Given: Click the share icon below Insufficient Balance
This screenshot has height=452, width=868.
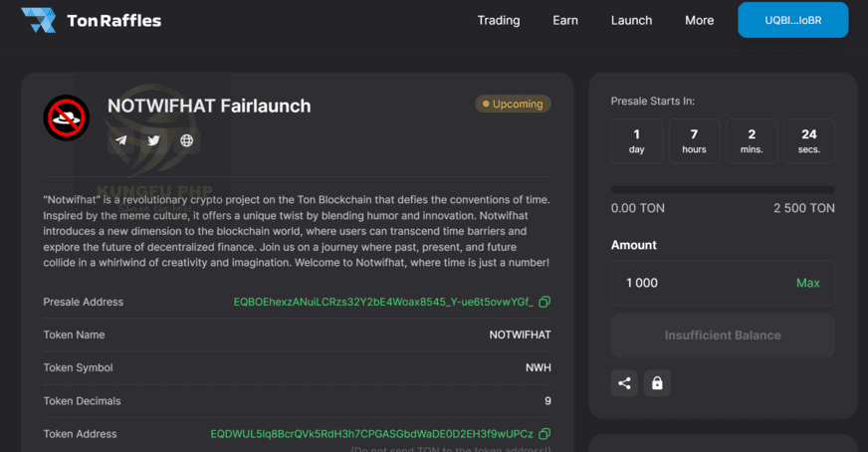Looking at the screenshot, I should (624, 383).
